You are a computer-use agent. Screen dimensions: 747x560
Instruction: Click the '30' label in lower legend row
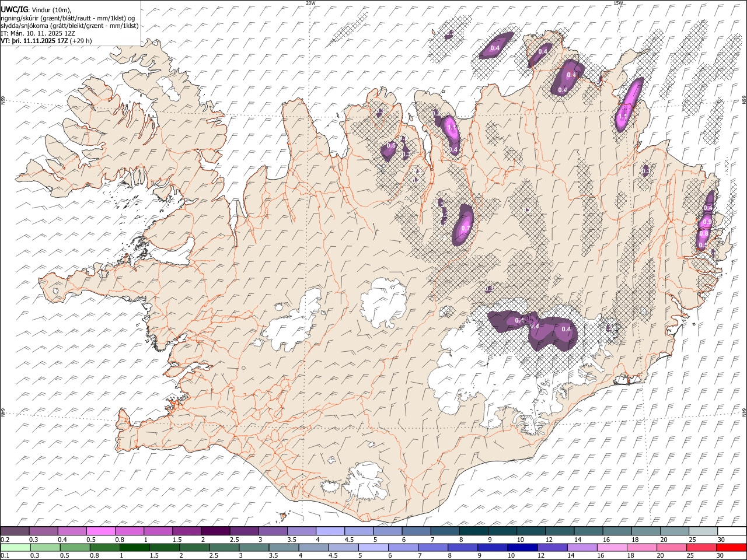tap(720, 556)
